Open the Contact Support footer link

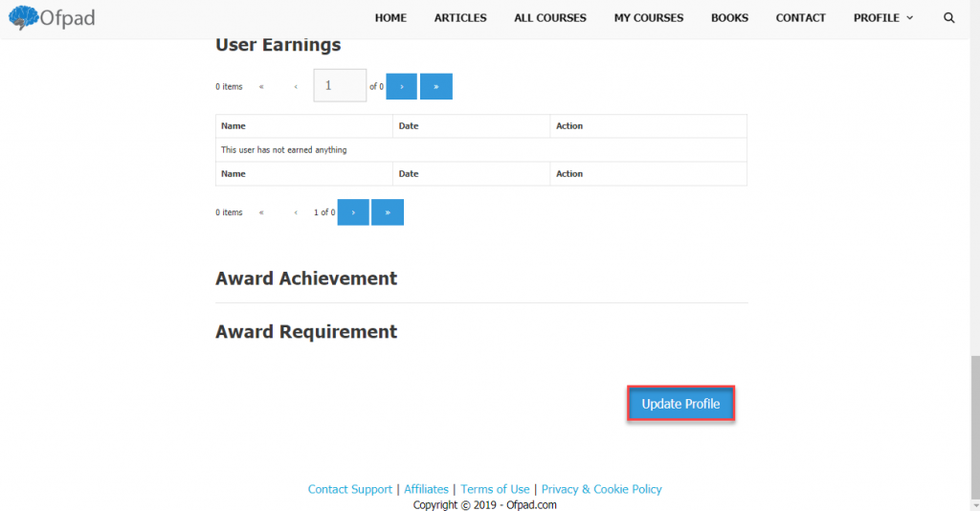(x=350, y=489)
